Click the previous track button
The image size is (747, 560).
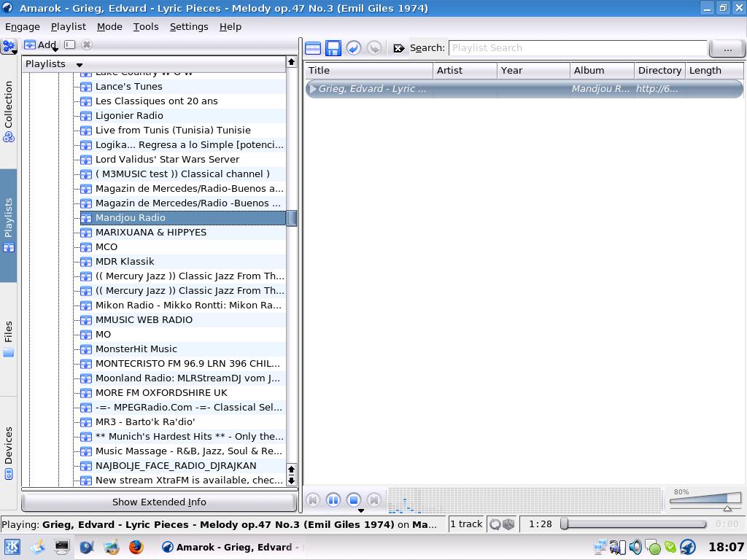coord(313,500)
